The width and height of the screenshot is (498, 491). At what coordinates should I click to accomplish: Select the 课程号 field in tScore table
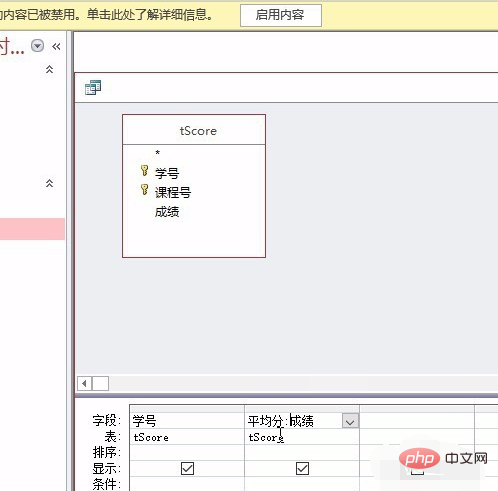click(173, 192)
